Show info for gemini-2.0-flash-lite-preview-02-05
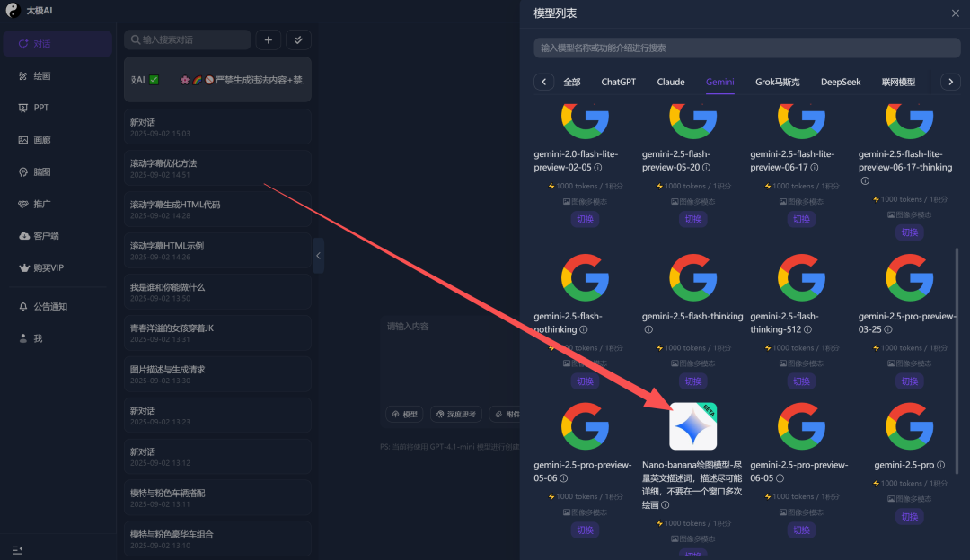The height and width of the screenshot is (560, 970). tap(598, 168)
